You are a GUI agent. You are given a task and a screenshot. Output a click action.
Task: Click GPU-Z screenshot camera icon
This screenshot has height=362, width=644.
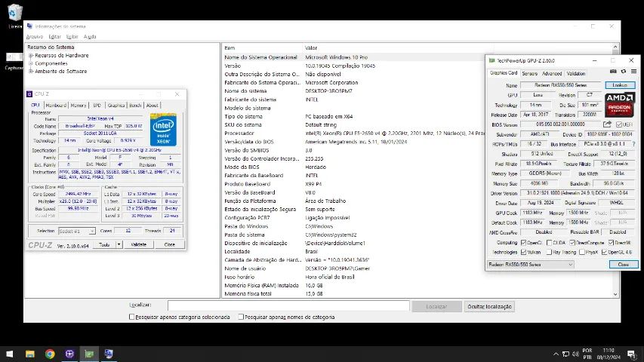pos(613,72)
